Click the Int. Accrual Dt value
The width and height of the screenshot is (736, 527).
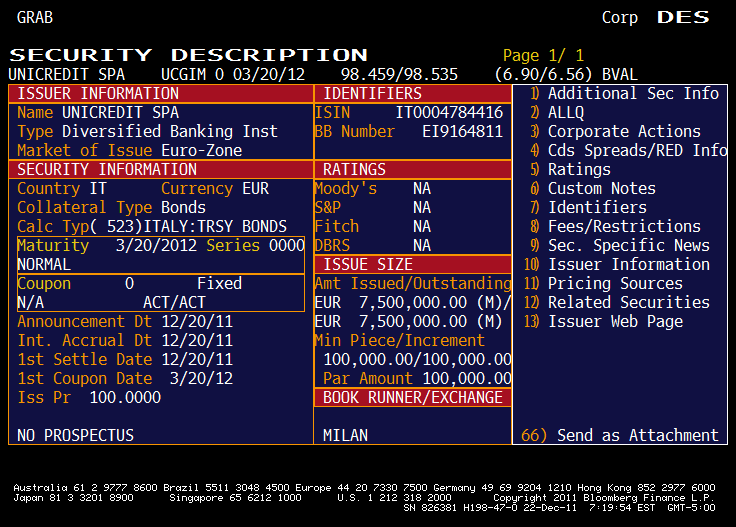[197, 341]
